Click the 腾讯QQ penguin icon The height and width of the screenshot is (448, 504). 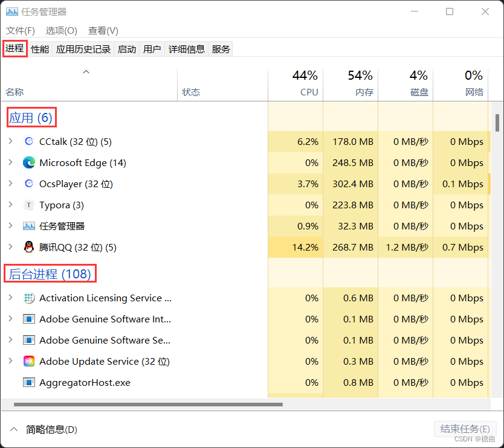[x=29, y=247]
